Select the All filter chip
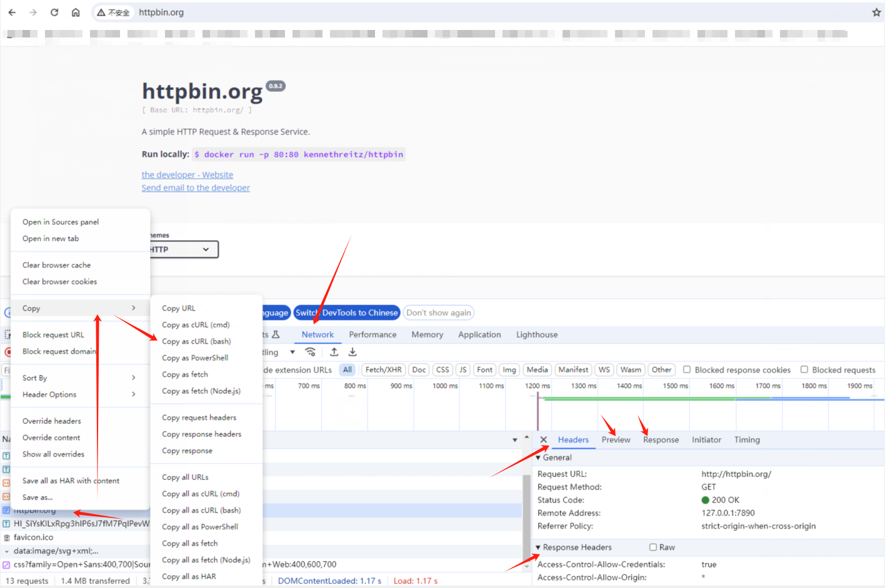Image resolution: width=885 pixels, height=588 pixels. click(x=347, y=370)
